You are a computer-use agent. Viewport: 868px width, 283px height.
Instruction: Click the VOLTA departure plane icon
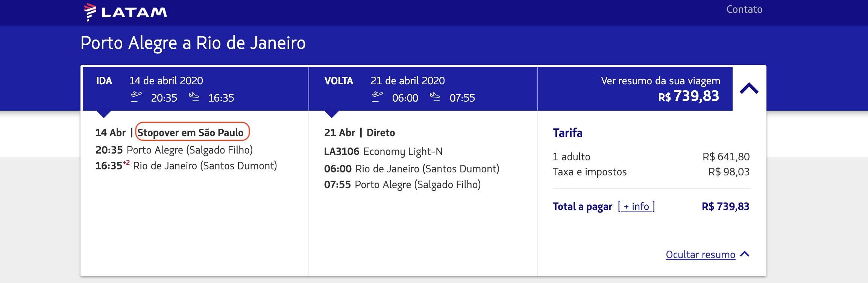pyautogui.click(x=377, y=97)
